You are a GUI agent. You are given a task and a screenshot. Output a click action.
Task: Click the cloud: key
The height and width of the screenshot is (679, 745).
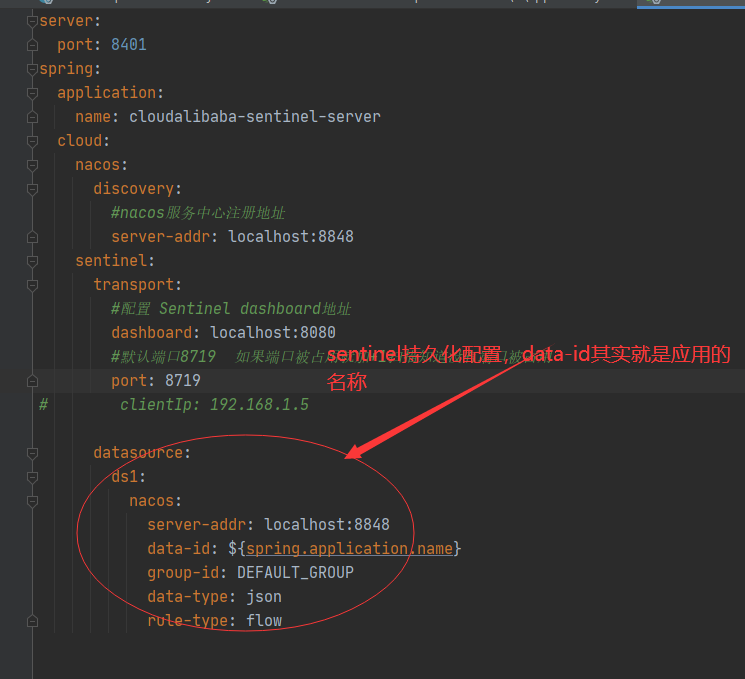point(84,141)
